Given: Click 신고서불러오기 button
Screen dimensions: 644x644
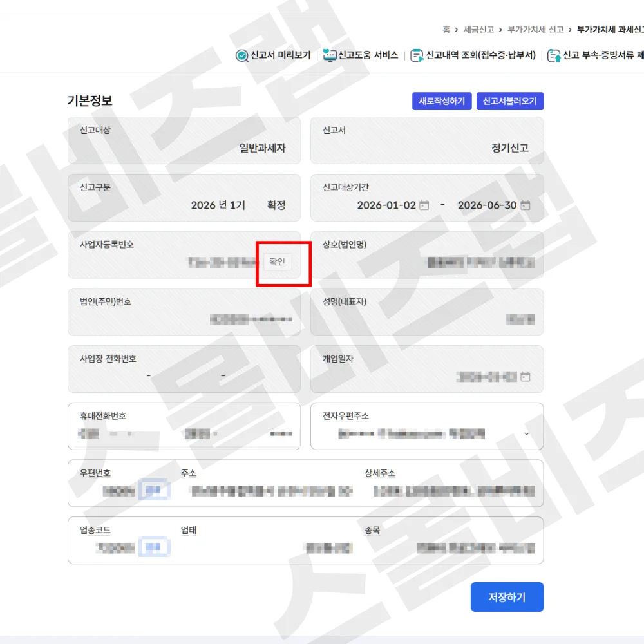Looking at the screenshot, I should point(509,101).
